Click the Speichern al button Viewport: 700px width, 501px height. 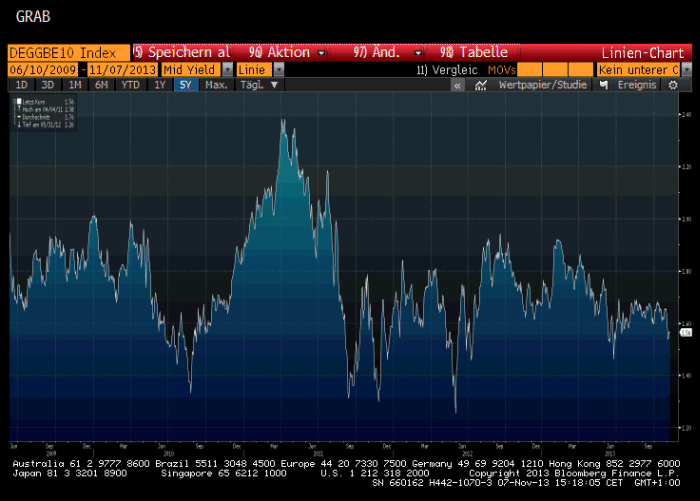pyautogui.click(x=183, y=52)
